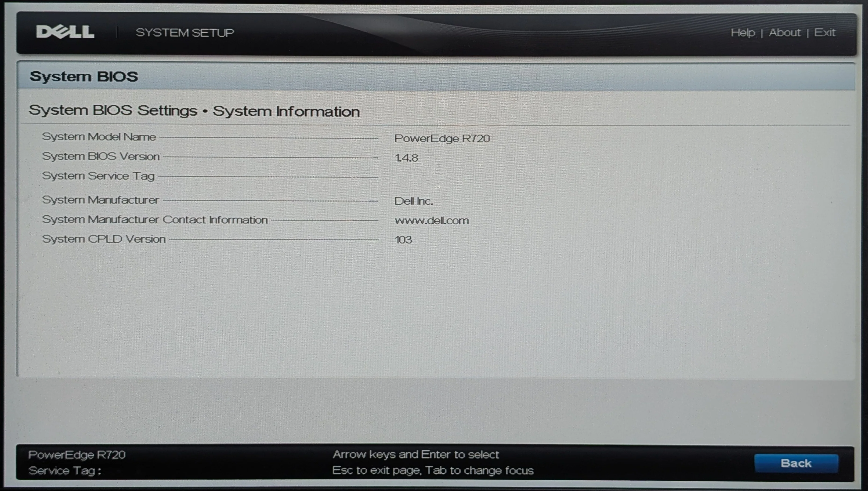Select the CPLD version value 103
Viewport: 868px width, 491px height.
403,240
